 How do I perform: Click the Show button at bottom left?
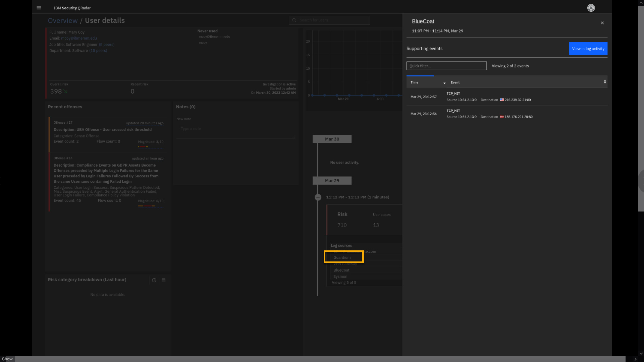coord(7,359)
